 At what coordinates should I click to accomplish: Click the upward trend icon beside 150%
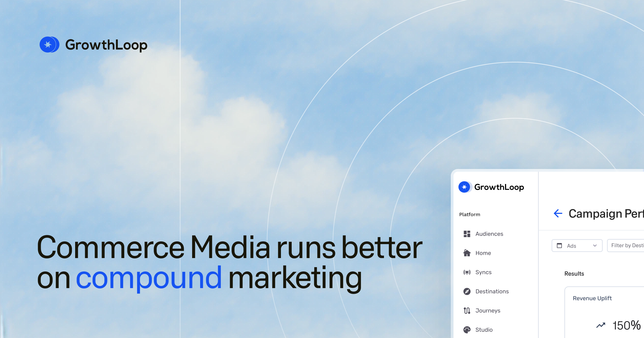[601, 325]
